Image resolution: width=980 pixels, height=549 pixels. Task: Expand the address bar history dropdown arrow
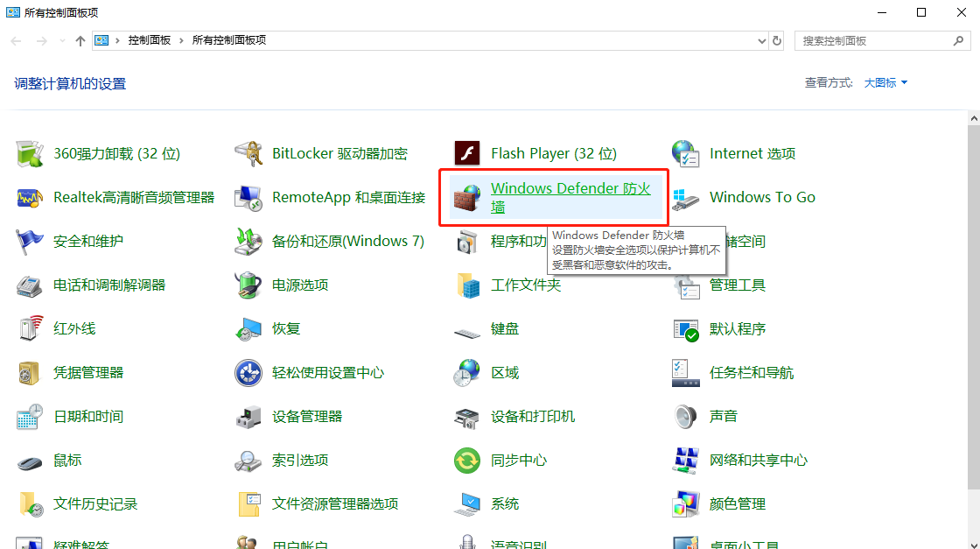(762, 40)
